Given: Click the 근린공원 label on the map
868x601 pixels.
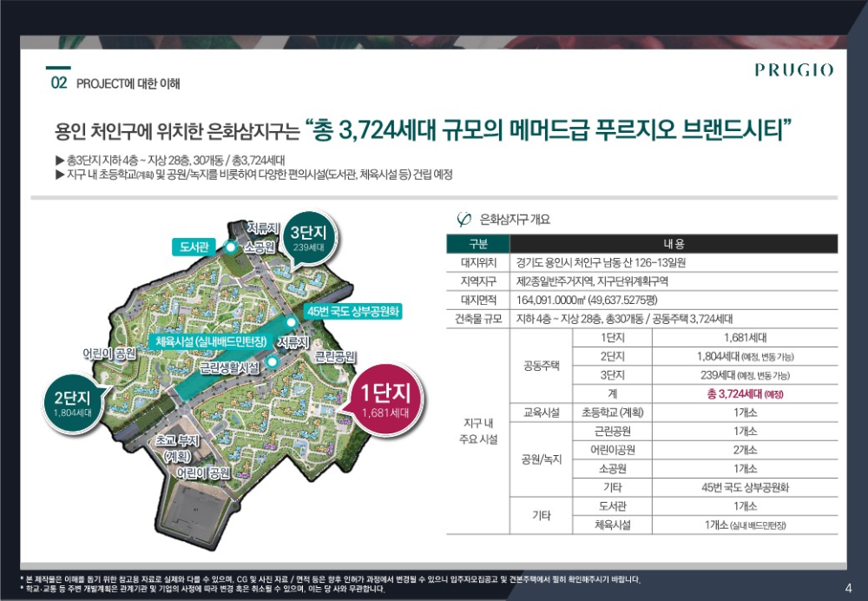Looking at the screenshot, I should [x=335, y=357].
